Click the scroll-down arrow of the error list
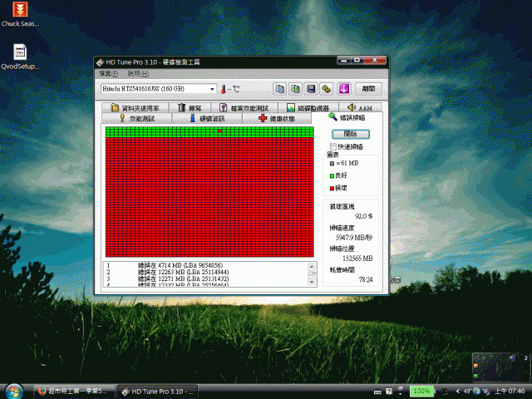The image size is (532, 399). 313,282
